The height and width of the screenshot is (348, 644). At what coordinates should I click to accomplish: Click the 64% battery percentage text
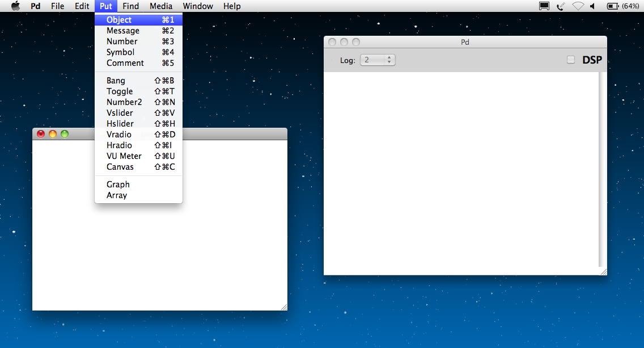(x=630, y=6)
